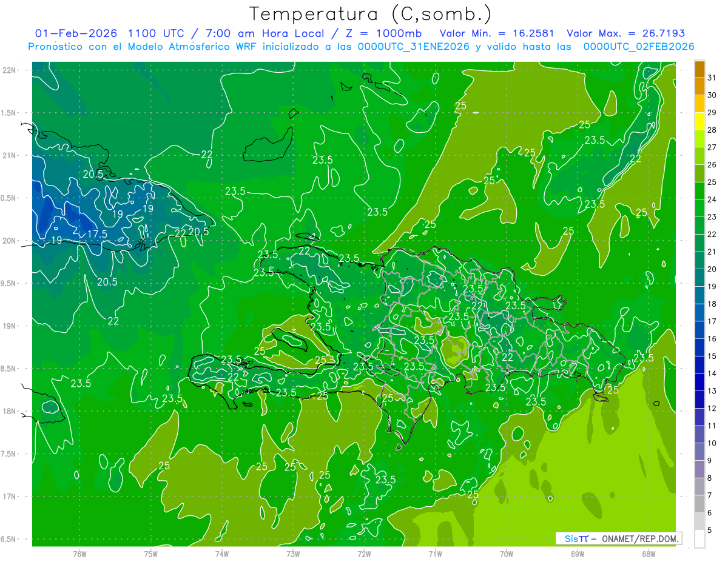This screenshot has width=728, height=562.
Task: Click the date text "01-Feb-2026"
Action: click(x=76, y=33)
